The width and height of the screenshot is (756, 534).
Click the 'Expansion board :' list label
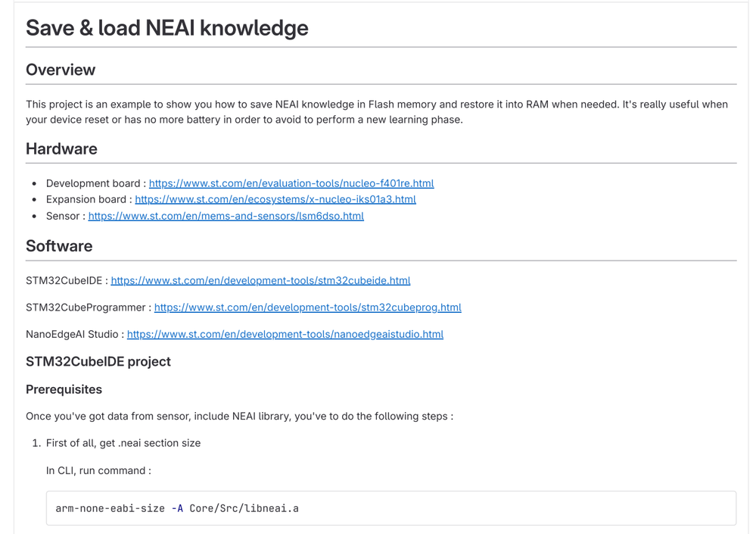pos(88,199)
